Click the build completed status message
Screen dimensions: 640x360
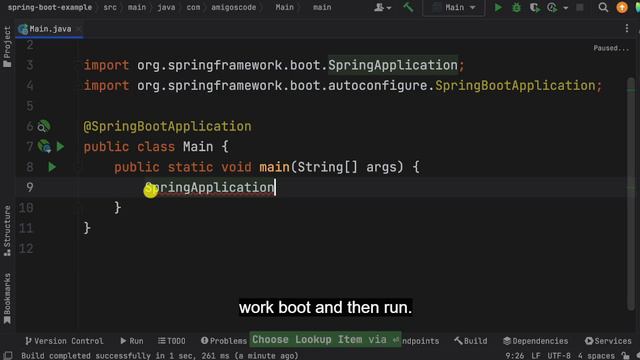click(x=160, y=356)
